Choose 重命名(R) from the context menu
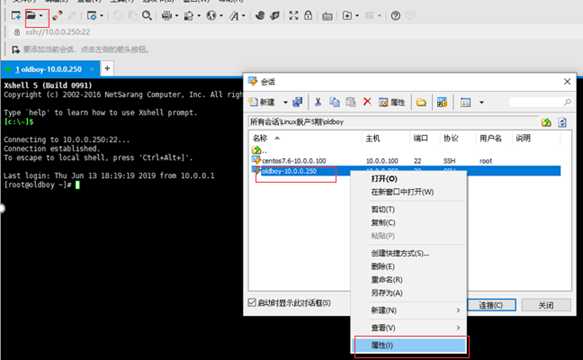The image size is (583, 360). 409,279
